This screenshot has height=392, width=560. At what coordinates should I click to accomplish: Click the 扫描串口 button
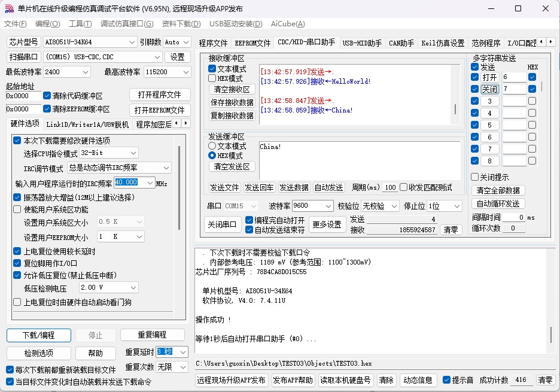click(x=23, y=57)
